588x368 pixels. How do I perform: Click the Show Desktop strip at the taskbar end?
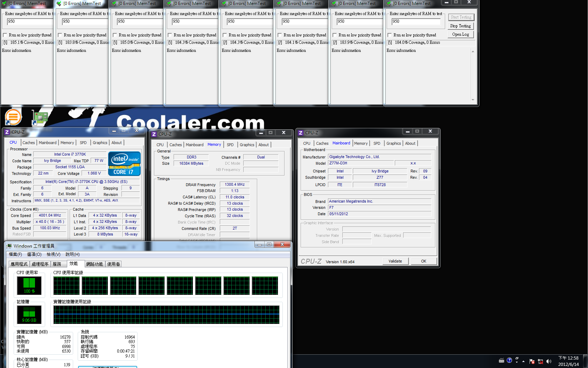(586, 361)
